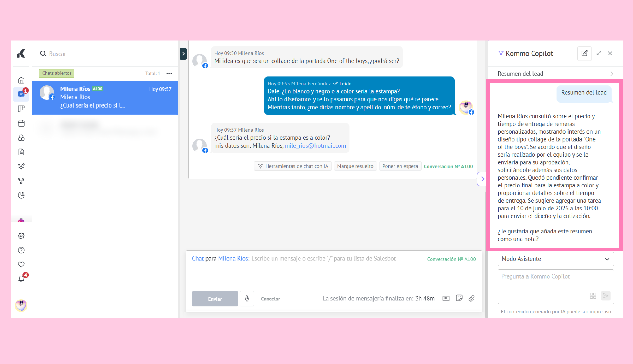
Task: Open the calendar icon in sidebar
Action: 21,123
